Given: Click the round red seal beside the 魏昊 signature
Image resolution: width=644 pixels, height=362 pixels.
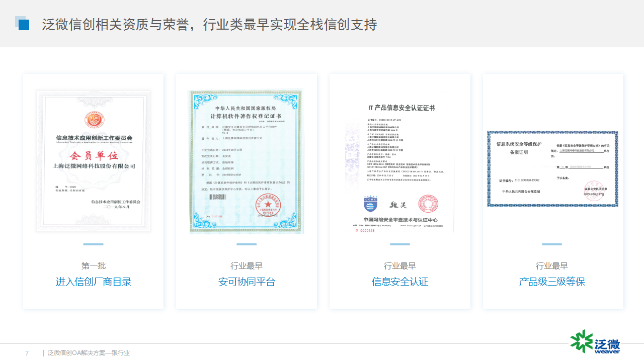Looking at the screenshot, I should pyautogui.click(x=428, y=204).
